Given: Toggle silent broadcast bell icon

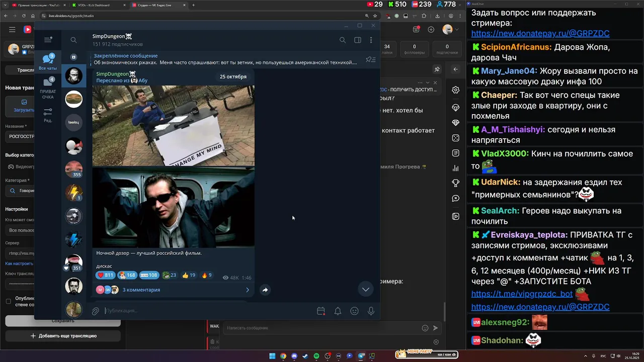Looking at the screenshot, I should [x=338, y=311].
